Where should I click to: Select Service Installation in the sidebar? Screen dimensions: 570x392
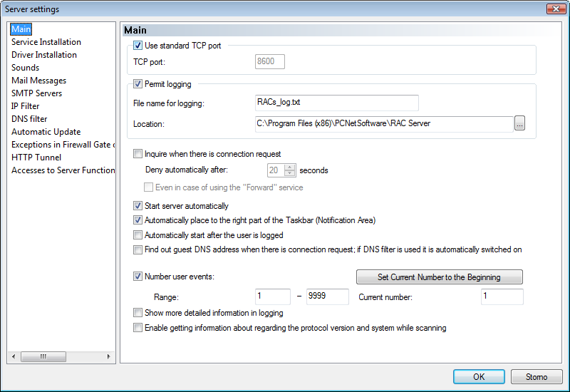(46, 42)
